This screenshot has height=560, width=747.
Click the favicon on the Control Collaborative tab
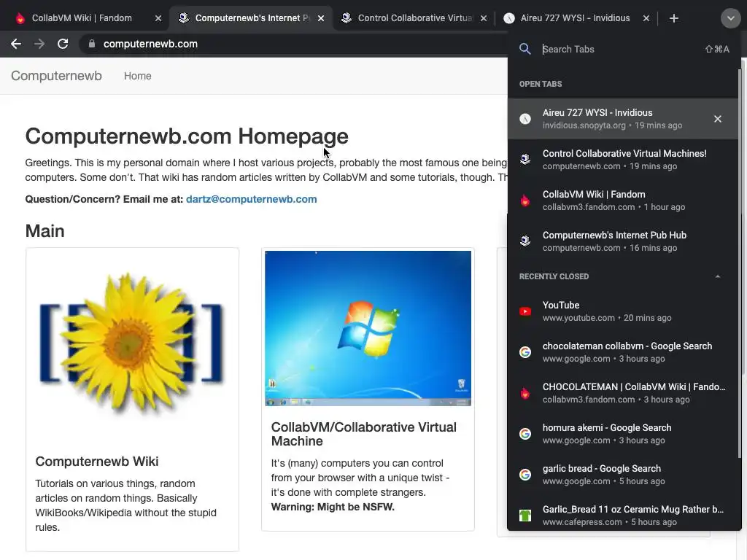point(347,18)
